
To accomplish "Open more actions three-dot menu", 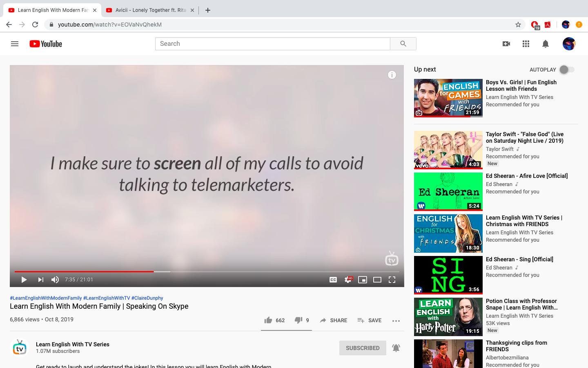I will tap(396, 321).
